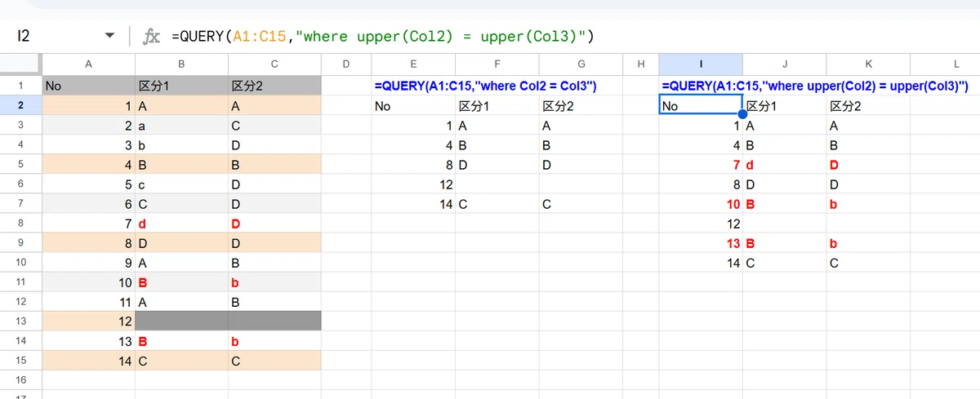Click cell I8 containing 12
Viewport: 980px width, 399px height.
701,224
